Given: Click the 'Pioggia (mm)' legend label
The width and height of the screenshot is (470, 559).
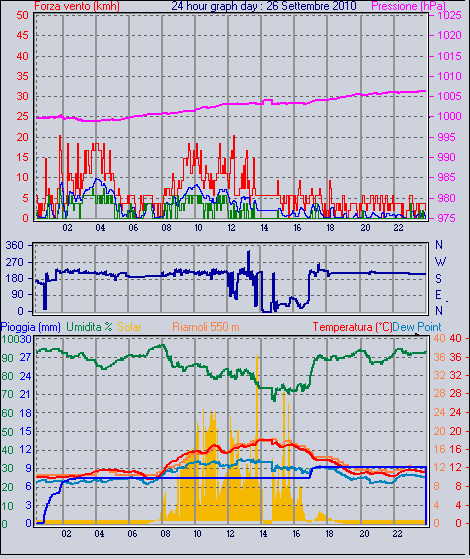Looking at the screenshot, I should pos(30,327).
